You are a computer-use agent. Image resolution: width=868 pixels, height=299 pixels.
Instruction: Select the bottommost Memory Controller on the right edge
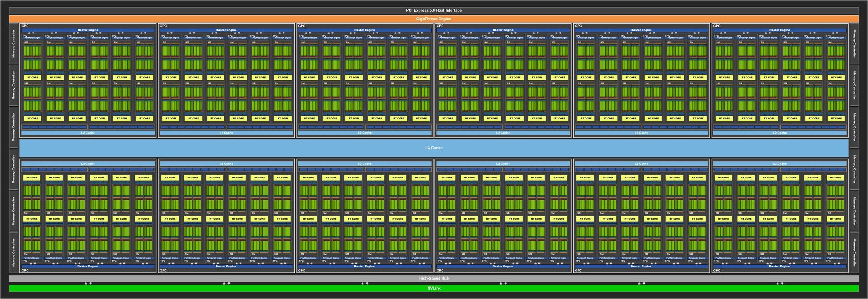click(854, 252)
